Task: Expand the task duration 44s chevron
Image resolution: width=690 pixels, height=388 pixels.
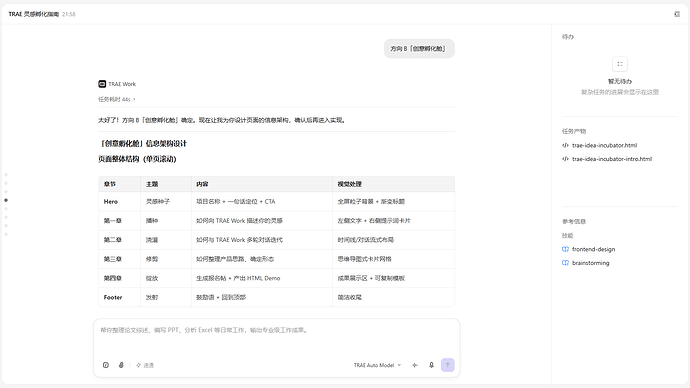Action: pyautogui.click(x=134, y=99)
